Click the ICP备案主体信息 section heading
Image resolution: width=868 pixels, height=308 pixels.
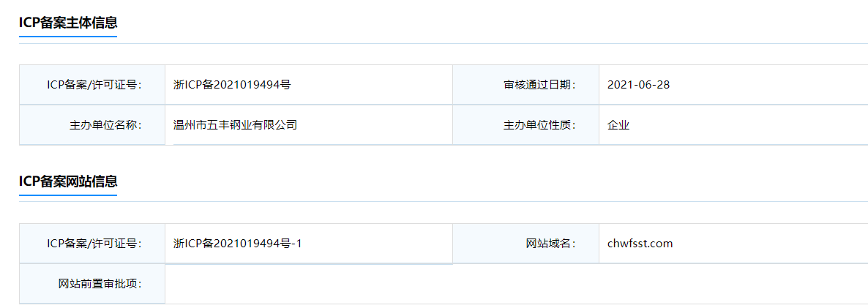68,23
